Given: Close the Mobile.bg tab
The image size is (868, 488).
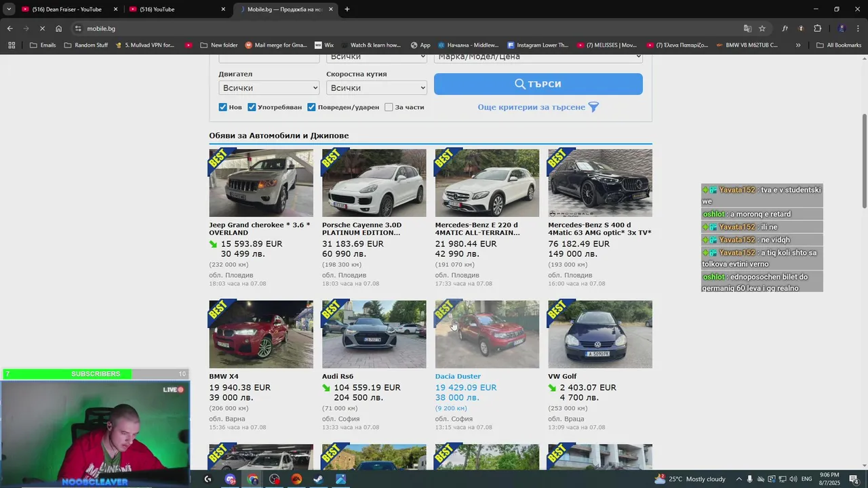Looking at the screenshot, I should (x=331, y=9).
